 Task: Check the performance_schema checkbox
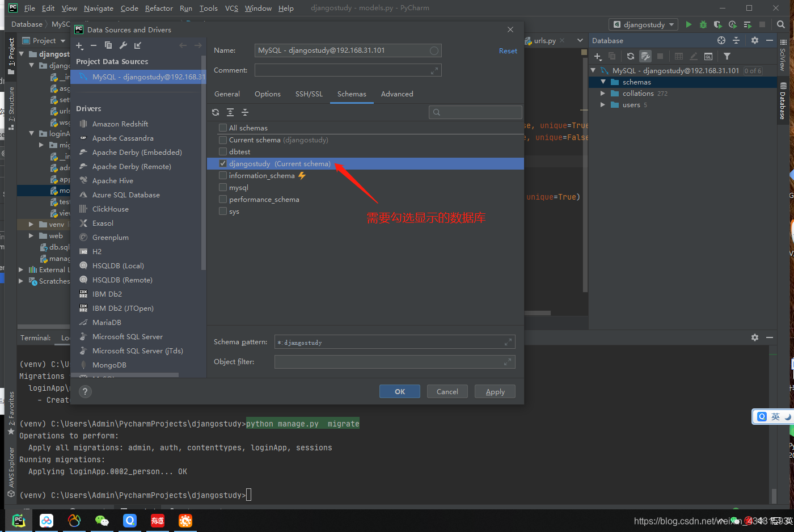click(223, 199)
